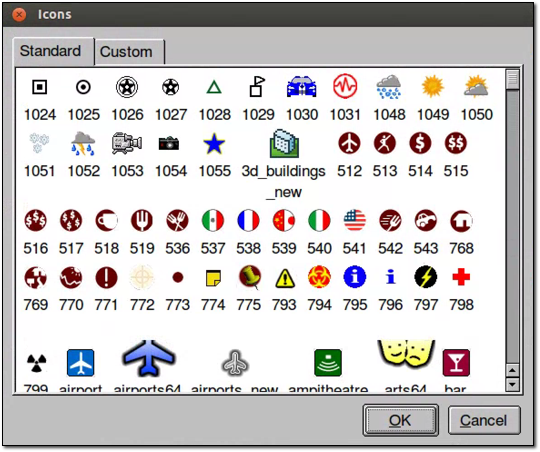
Task: Pick the coffee cup icon 518
Action: click(x=106, y=220)
